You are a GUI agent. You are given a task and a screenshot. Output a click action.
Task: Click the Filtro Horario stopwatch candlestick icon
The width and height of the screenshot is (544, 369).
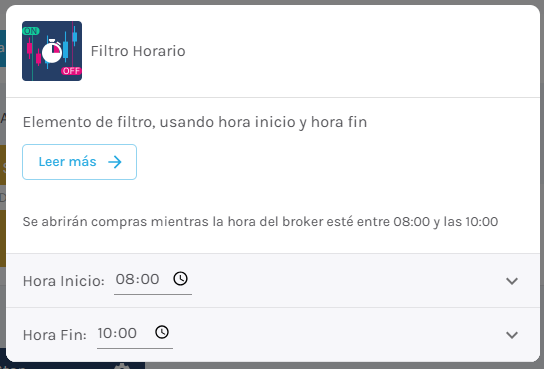(52, 51)
